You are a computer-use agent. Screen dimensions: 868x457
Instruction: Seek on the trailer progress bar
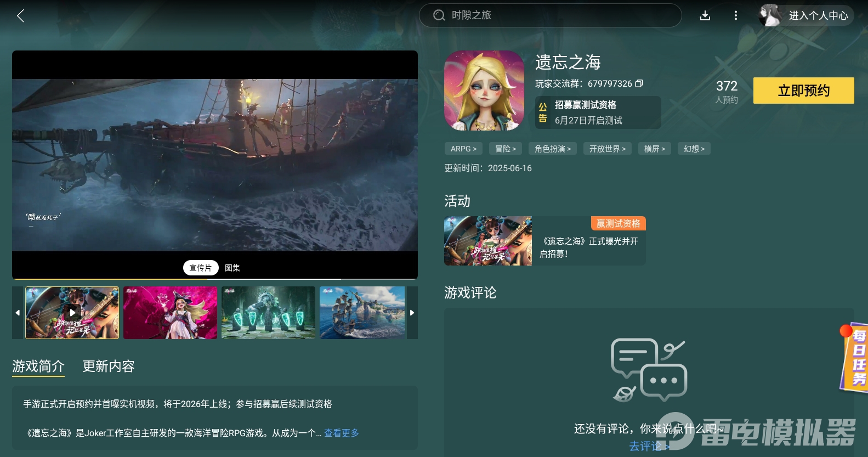215,279
